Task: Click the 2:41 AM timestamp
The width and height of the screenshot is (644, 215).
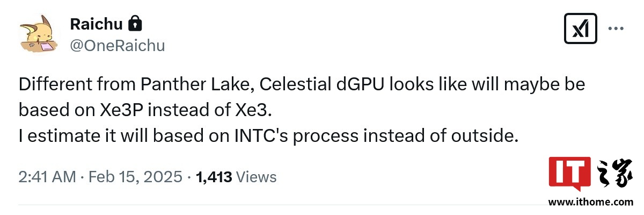Action: (x=47, y=177)
